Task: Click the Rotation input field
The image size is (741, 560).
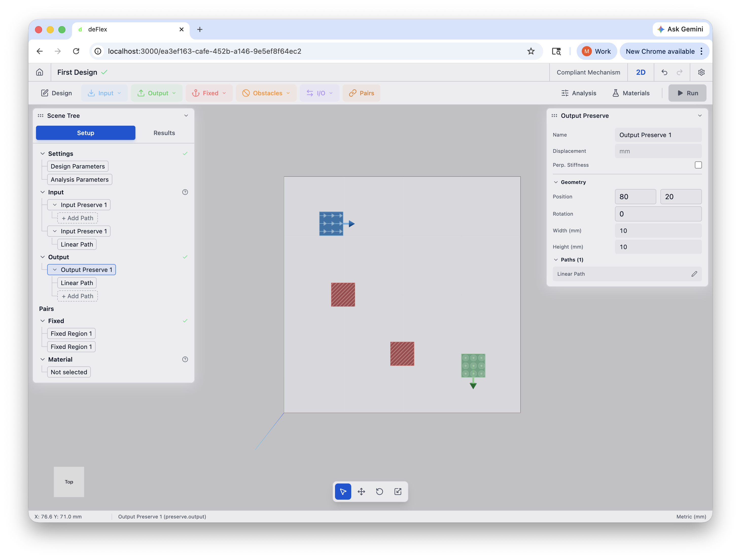Action: [658, 214]
